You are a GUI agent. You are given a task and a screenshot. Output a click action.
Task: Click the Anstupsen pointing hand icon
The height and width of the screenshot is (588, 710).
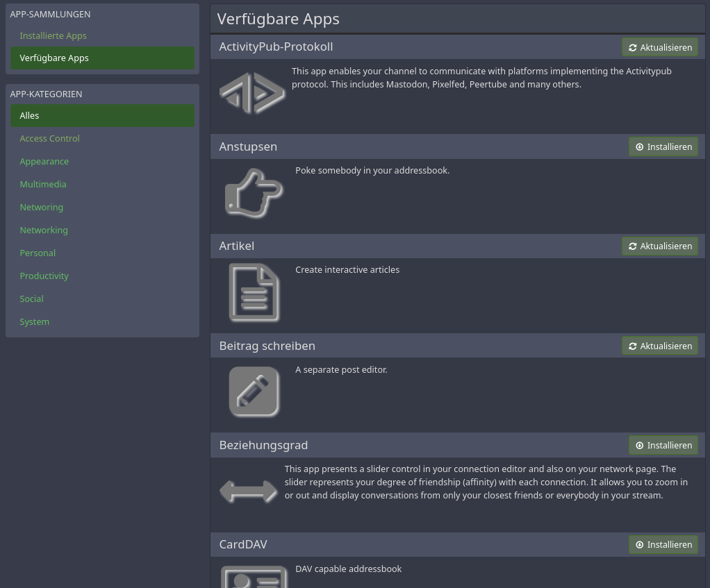254,193
